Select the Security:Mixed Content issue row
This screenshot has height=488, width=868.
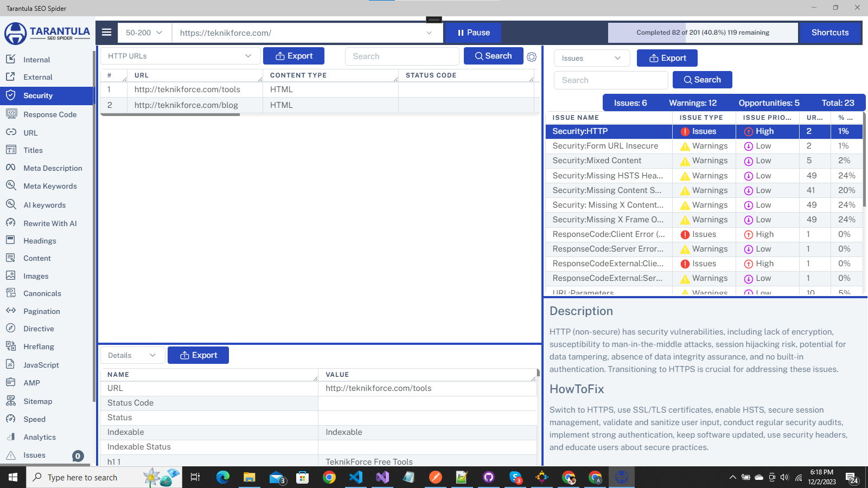[704, 160]
